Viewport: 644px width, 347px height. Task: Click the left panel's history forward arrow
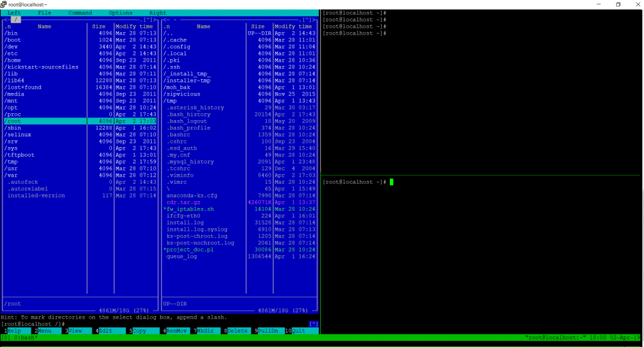point(156,19)
